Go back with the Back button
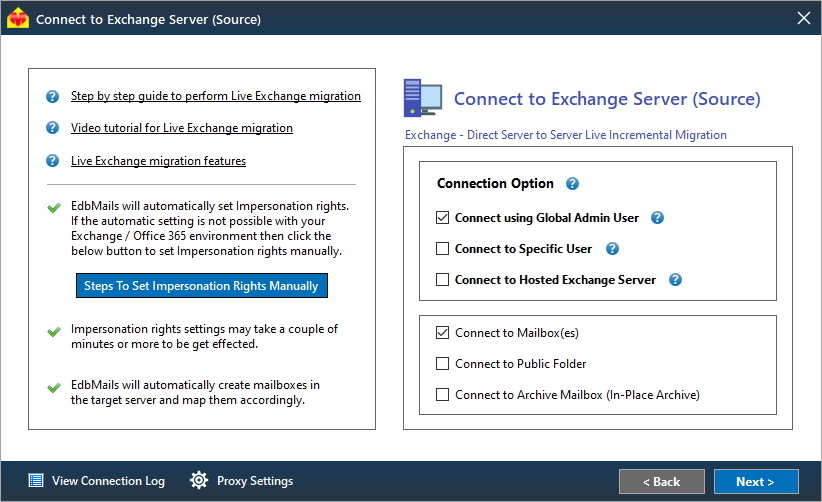Image resolution: width=822 pixels, height=502 pixels. pos(661,481)
